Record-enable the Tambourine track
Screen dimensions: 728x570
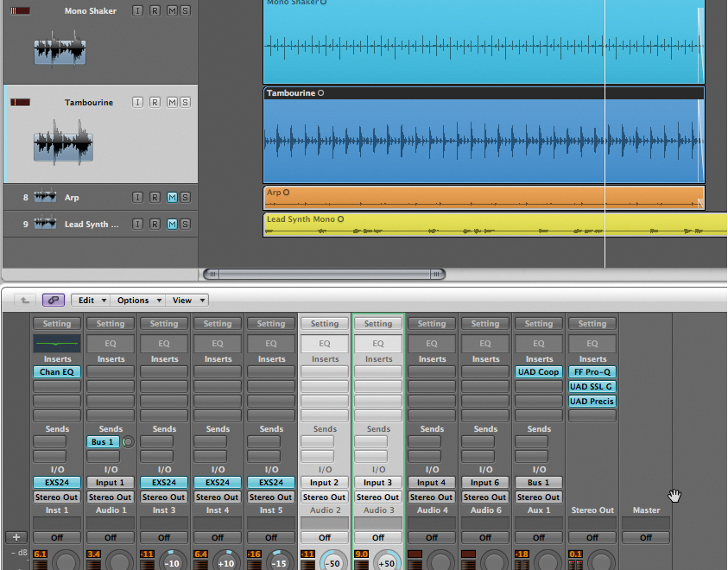[155, 102]
